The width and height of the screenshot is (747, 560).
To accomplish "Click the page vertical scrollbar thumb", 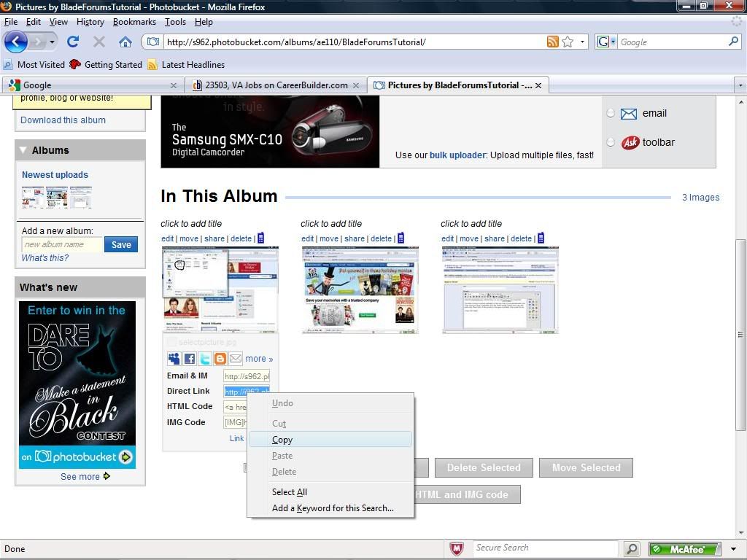I will click(740, 335).
